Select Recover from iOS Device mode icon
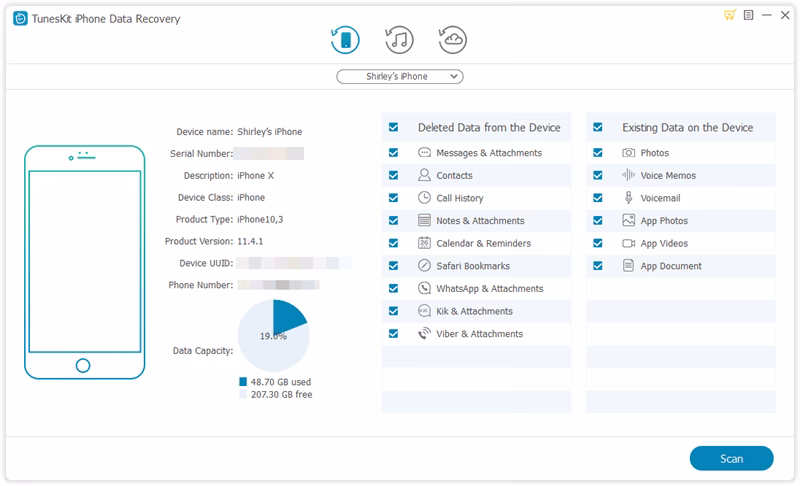This screenshot has height=486, width=800. 345,40
